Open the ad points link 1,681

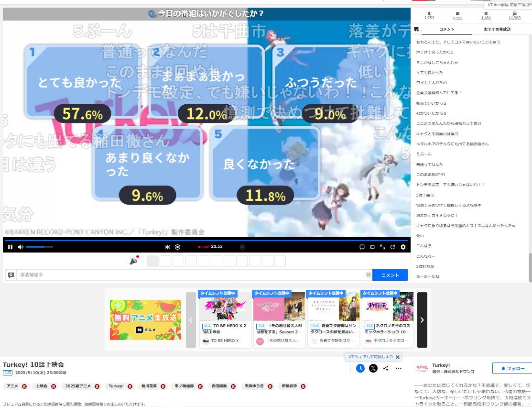486,16
